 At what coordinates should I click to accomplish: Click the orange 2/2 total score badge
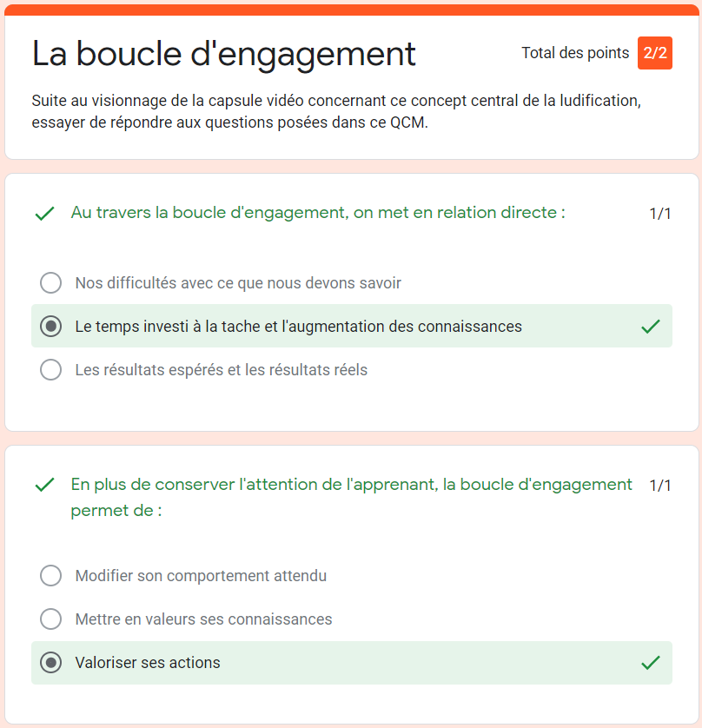click(x=654, y=53)
